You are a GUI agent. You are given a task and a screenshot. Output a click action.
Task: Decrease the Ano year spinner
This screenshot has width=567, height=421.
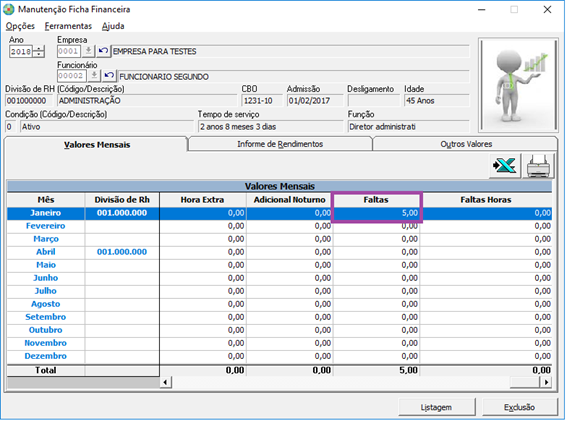coord(39,54)
